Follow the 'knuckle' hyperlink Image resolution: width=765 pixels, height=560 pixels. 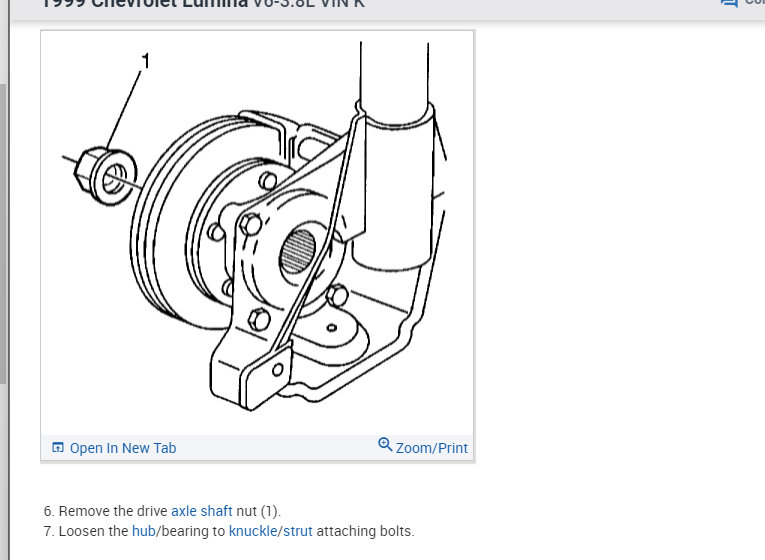click(253, 531)
